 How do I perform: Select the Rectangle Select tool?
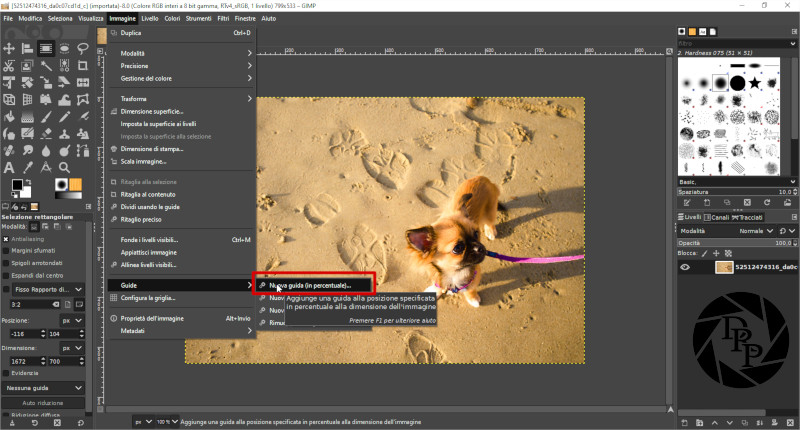46,48
